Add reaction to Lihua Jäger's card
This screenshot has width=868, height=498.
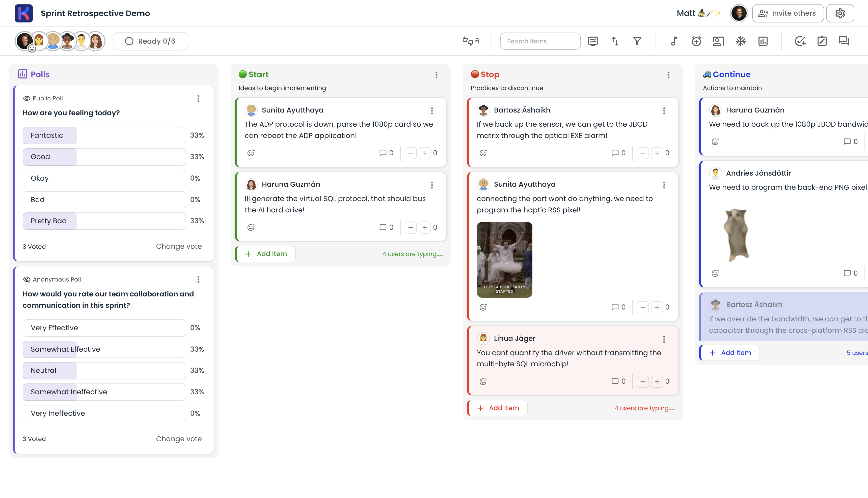(483, 381)
